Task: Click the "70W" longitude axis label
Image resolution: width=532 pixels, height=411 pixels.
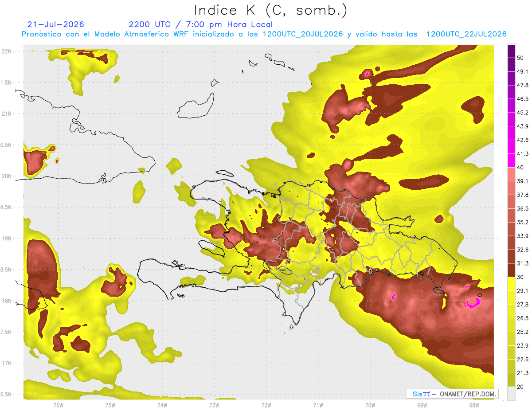Action: [370, 405]
